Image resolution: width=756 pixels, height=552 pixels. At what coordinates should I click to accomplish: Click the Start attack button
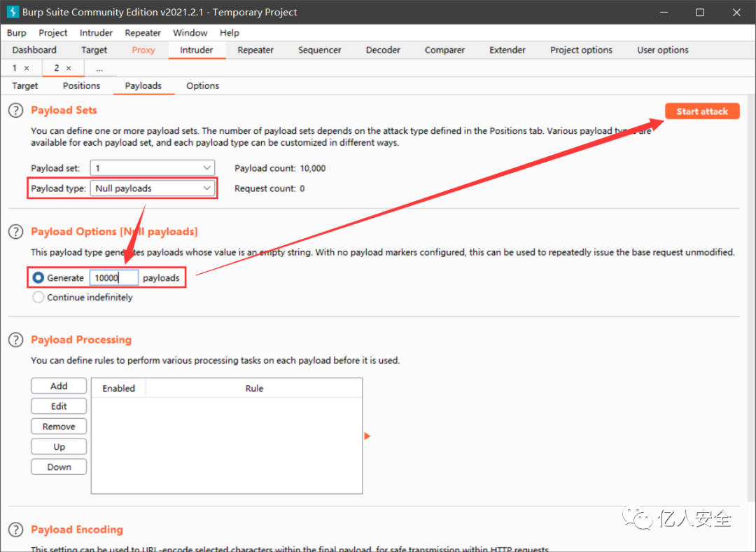702,111
